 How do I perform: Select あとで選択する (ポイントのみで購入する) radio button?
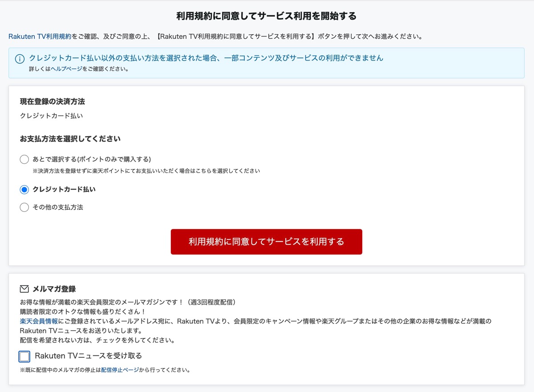pyautogui.click(x=24, y=159)
